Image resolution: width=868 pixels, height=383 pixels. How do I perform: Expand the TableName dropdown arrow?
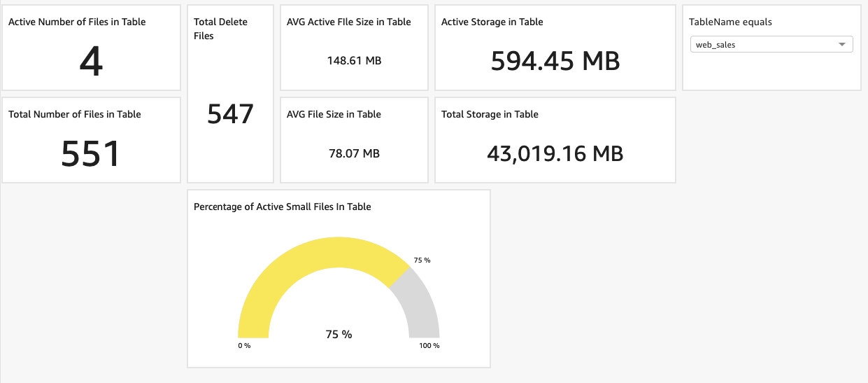click(x=841, y=45)
